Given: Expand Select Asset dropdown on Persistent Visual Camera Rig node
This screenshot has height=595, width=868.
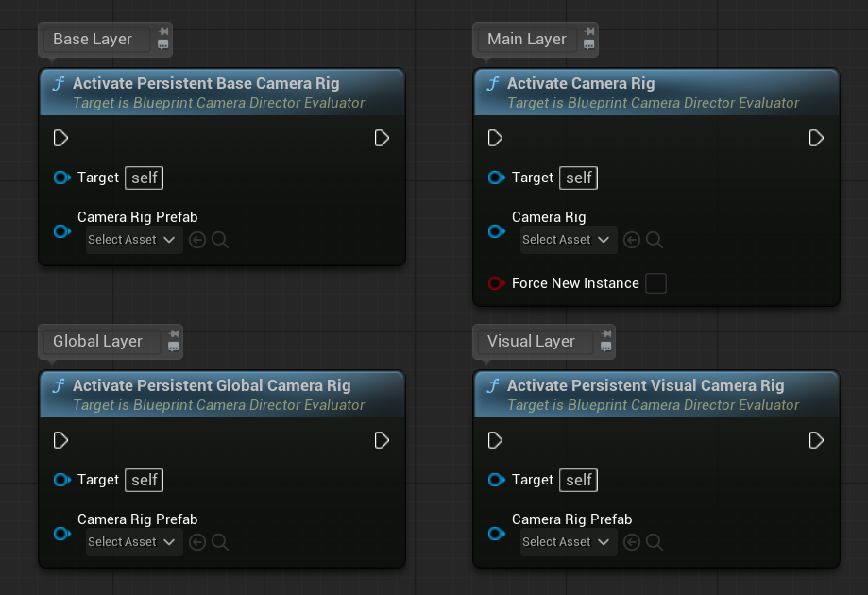Looking at the screenshot, I should click(x=569, y=542).
